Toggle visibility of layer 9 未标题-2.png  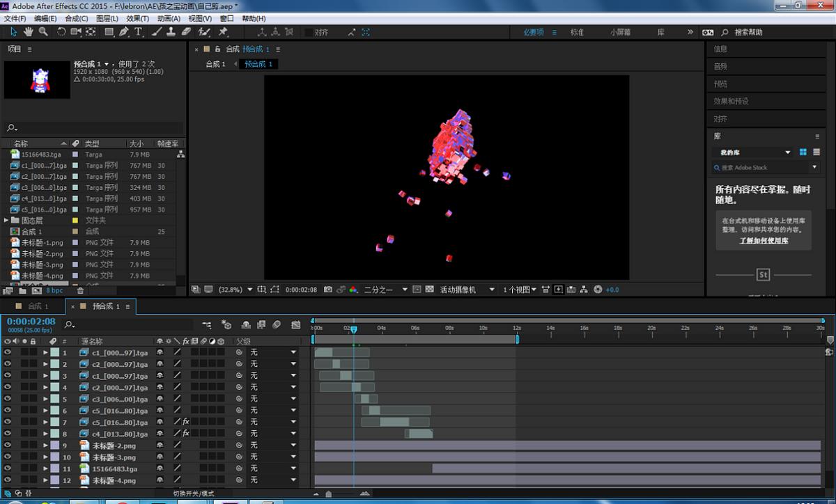pos(8,446)
